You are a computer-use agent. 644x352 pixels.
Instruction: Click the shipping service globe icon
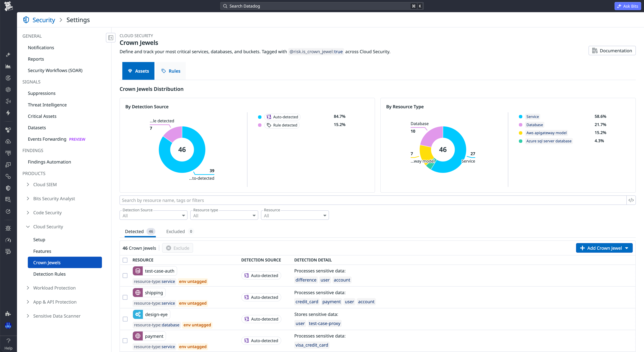coord(138,293)
